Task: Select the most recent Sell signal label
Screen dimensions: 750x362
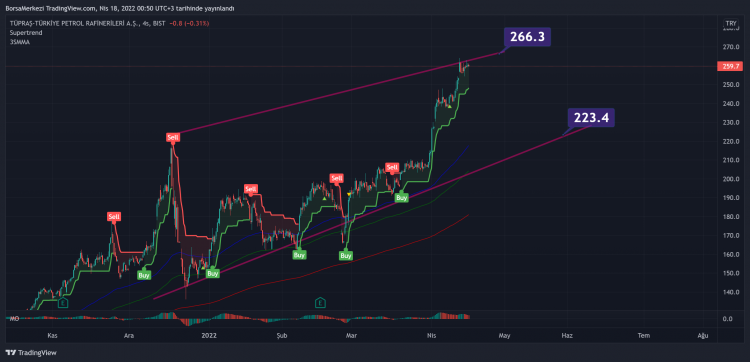Action: pos(392,167)
